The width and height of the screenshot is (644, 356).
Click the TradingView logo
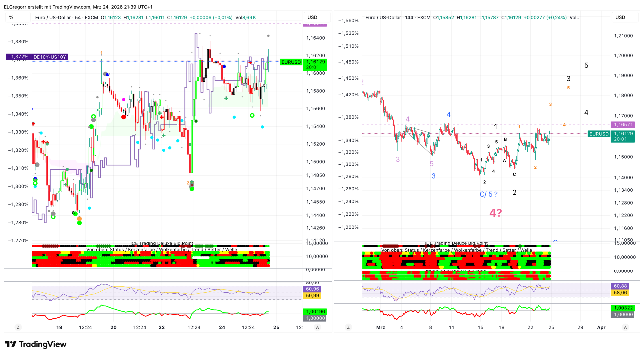point(36,344)
